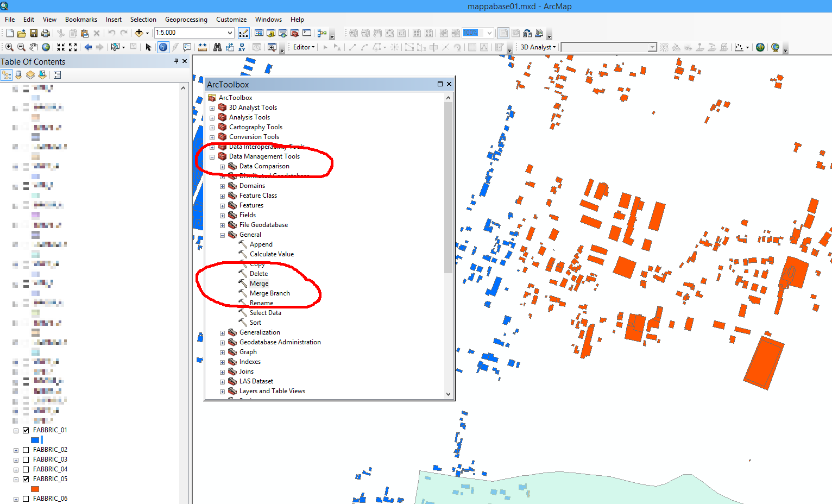Image resolution: width=832 pixels, height=504 pixels.
Task: Open the Windows menu
Action: 268,19
